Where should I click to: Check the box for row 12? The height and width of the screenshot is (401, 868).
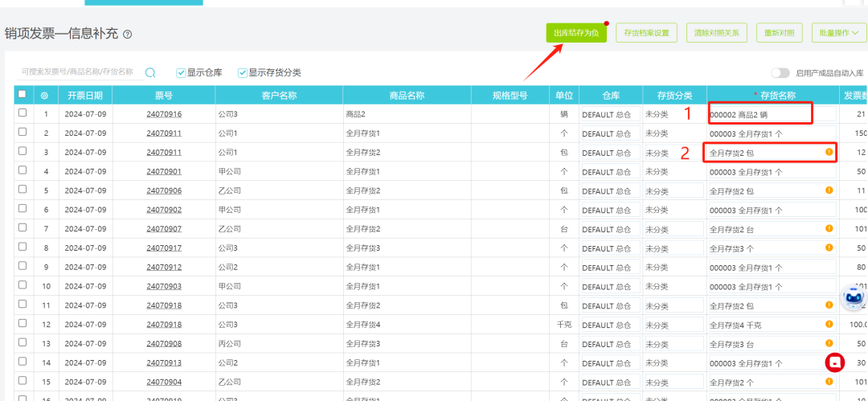(23, 323)
